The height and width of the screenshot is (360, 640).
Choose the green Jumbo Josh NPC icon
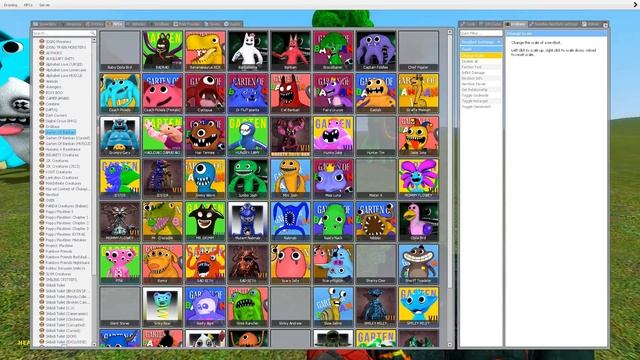tap(248, 179)
